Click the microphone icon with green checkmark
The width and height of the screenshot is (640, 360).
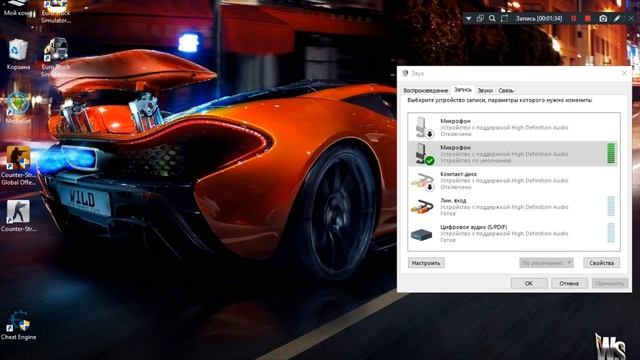click(423, 154)
